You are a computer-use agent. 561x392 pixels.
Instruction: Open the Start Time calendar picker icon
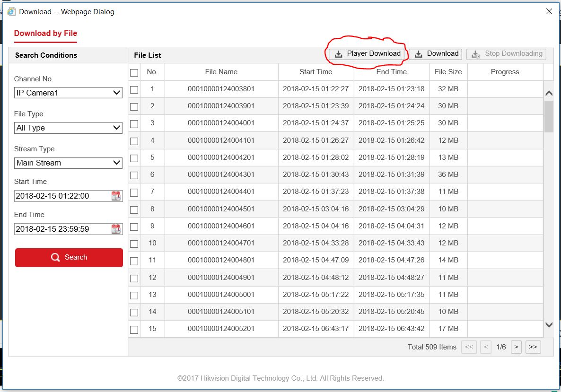click(x=116, y=196)
